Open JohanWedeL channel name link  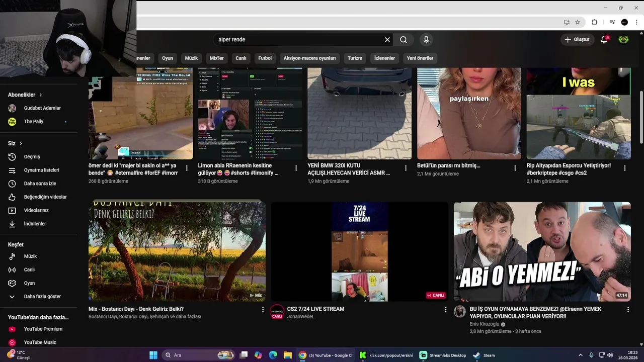(x=301, y=317)
